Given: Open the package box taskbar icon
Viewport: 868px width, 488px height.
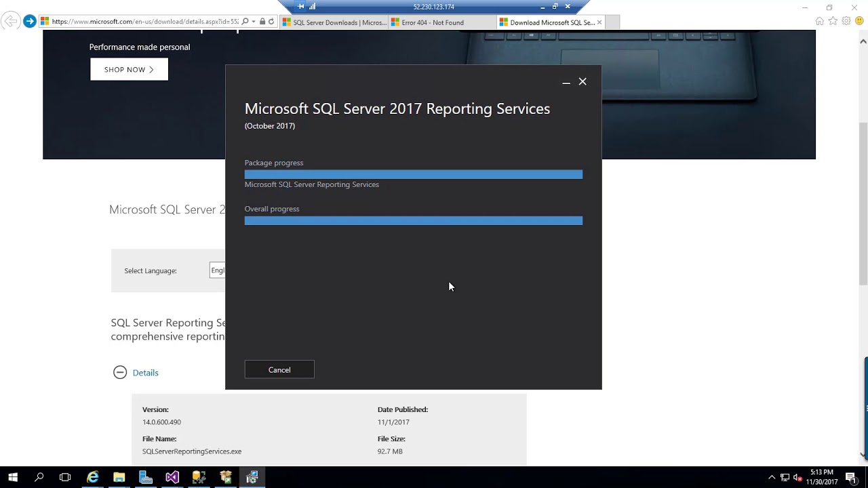Looking at the screenshot, I should 226,477.
